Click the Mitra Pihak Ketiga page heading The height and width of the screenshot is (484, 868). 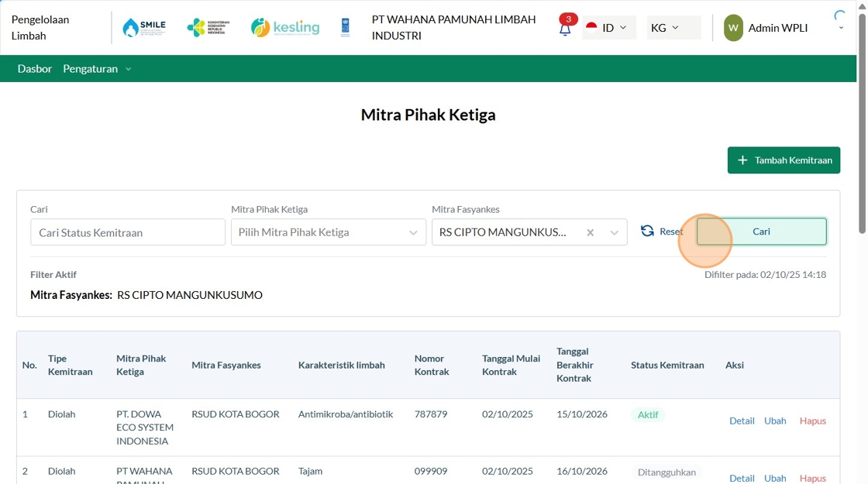[428, 115]
